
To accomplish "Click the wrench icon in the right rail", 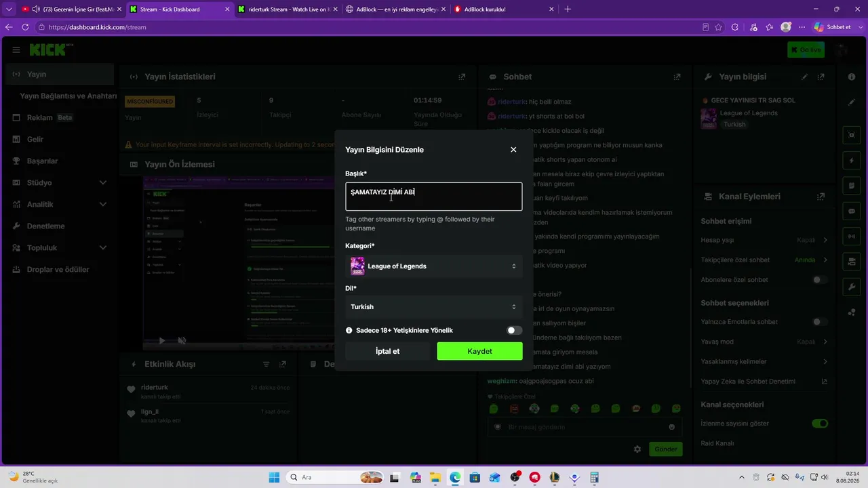I will pos(852,287).
